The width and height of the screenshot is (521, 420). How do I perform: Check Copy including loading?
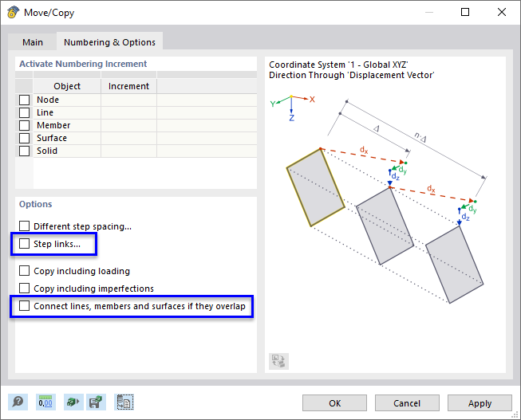coord(24,271)
